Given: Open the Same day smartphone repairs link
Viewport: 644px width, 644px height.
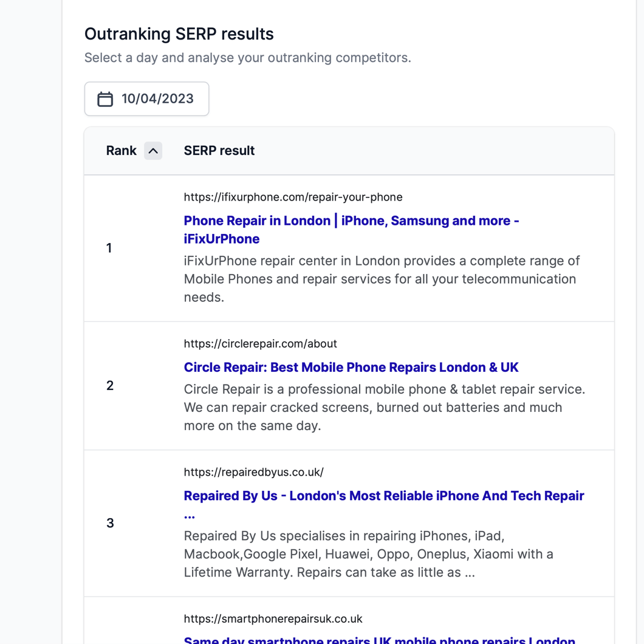Looking at the screenshot, I should (x=379, y=640).
